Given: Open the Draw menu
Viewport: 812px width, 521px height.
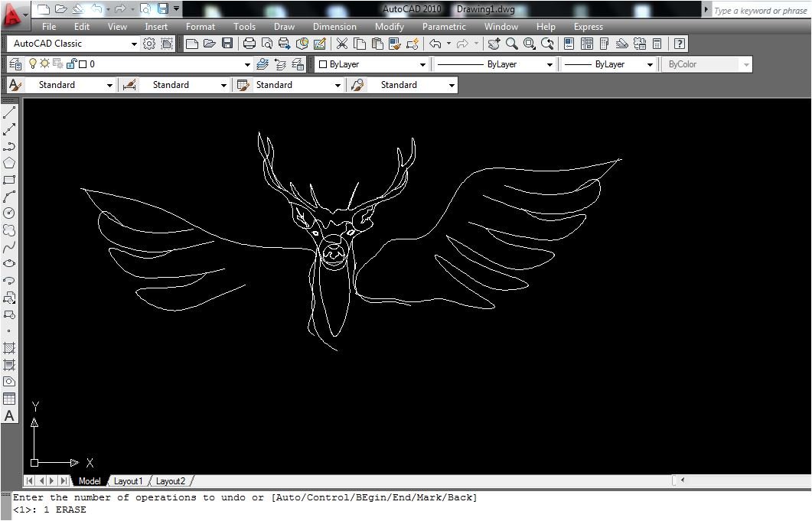Looking at the screenshot, I should pos(284,27).
